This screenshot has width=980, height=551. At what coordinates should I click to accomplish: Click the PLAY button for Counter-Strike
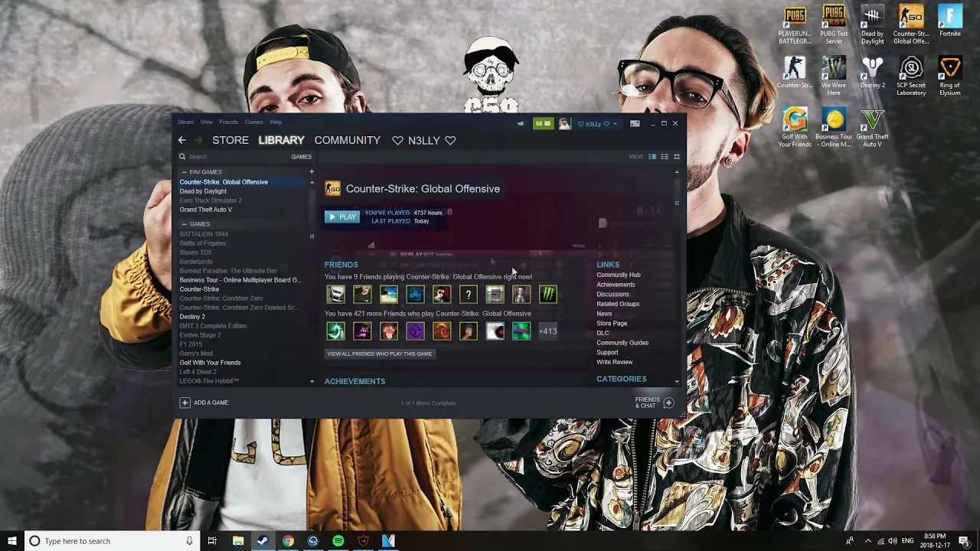pyautogui.click(x=342, y=217)
